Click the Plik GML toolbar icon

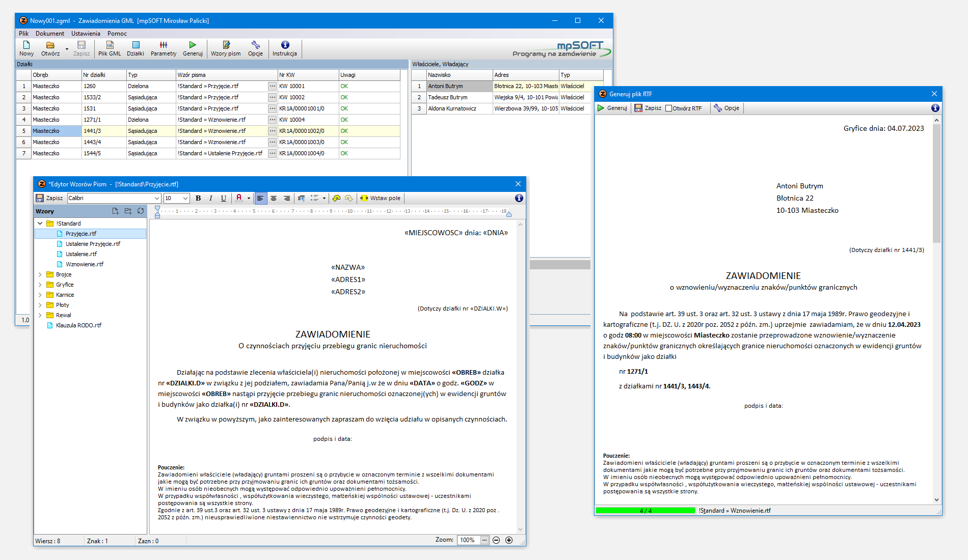coord(110,48)
